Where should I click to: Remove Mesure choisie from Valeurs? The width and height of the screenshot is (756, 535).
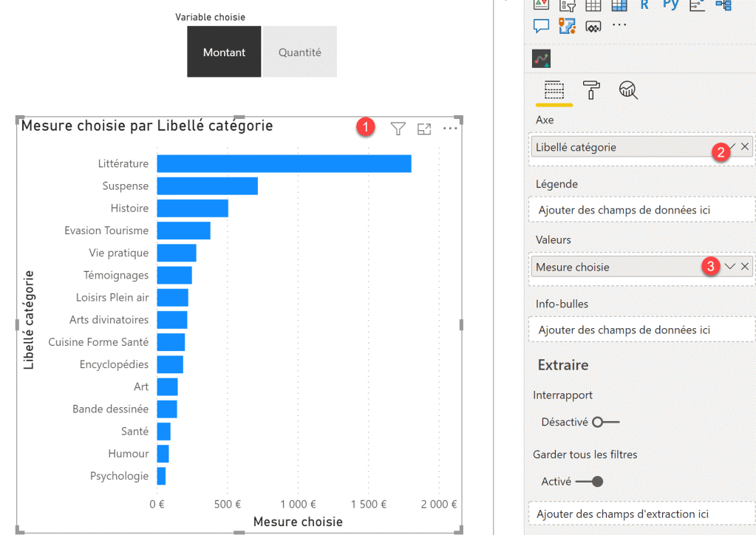[x=745, y=266]
